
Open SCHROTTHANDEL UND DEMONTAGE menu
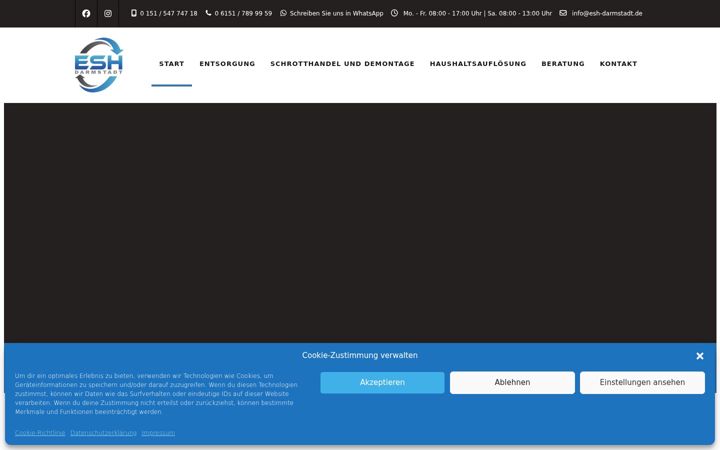[x=343, y=64]
